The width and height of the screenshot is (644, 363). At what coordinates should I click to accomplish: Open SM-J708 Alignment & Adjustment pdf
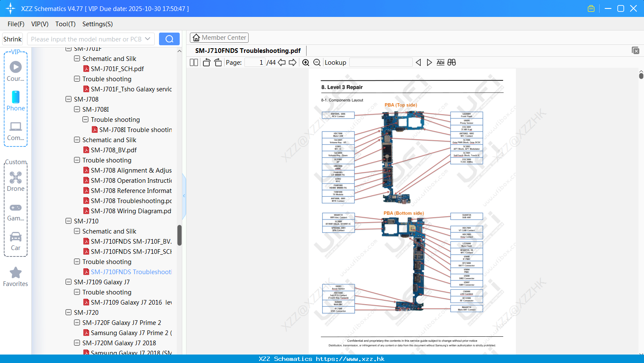[127, 170]
